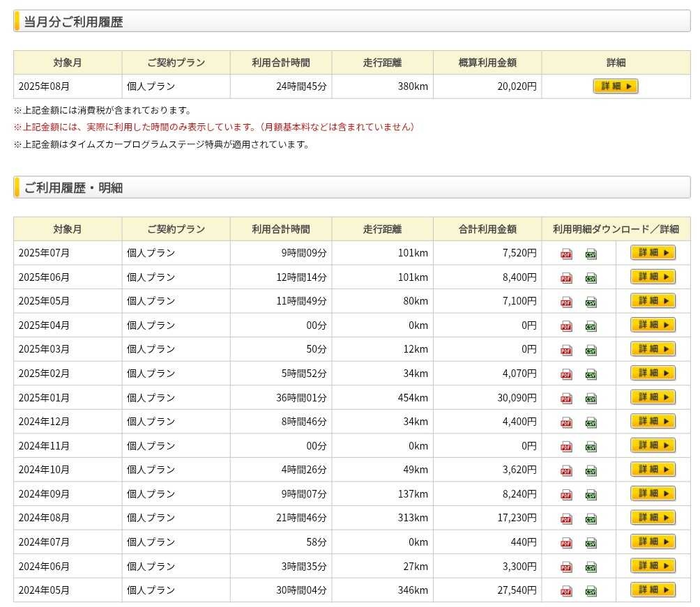
Task: Get the PDF for 2024年08月 usage
Action: [566, 519]
